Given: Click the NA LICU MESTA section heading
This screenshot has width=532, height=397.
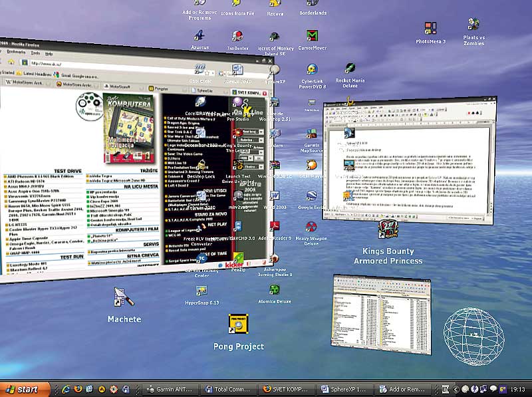Looking at the screenshot, I should coord(141,187).
